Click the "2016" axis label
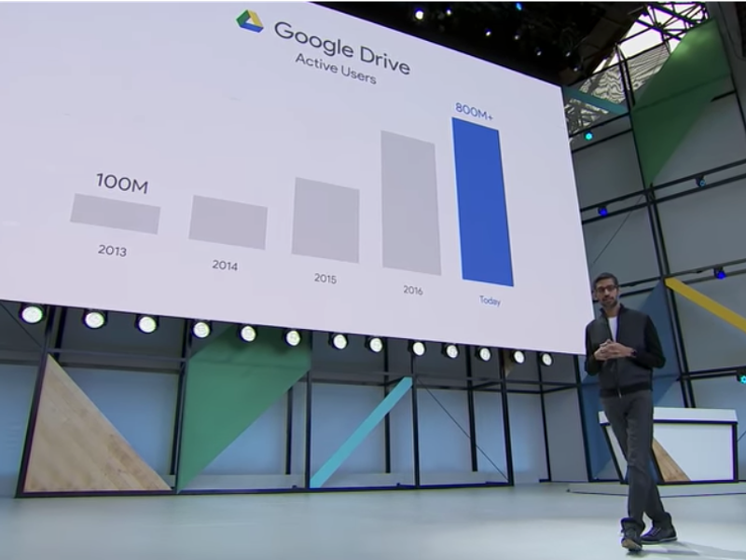 [x=413, y=290]
